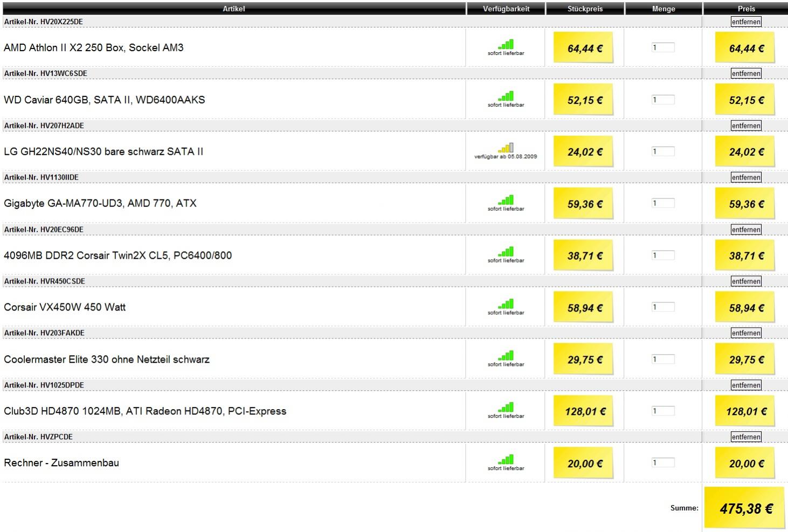This screenshot has width=788, height=532.
Task: Edit quantity field for AMD Athlon II X2 250
Action: [663, 47]
